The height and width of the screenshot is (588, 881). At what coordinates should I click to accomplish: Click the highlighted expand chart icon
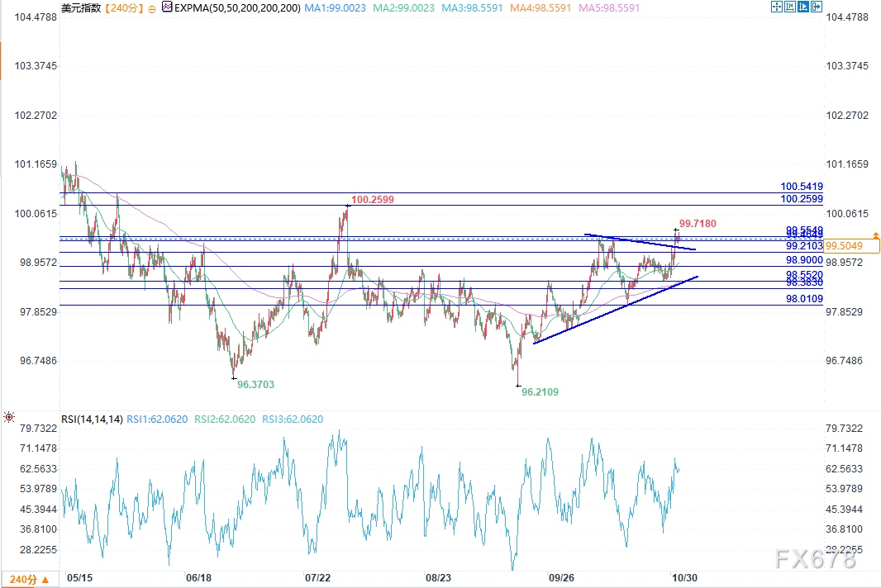[804, 7]
